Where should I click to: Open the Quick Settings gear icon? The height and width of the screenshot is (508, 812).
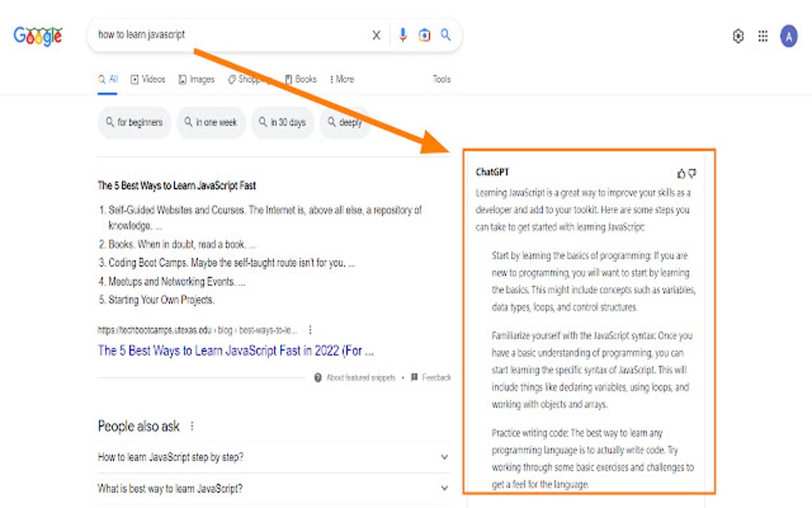[738, 35]
